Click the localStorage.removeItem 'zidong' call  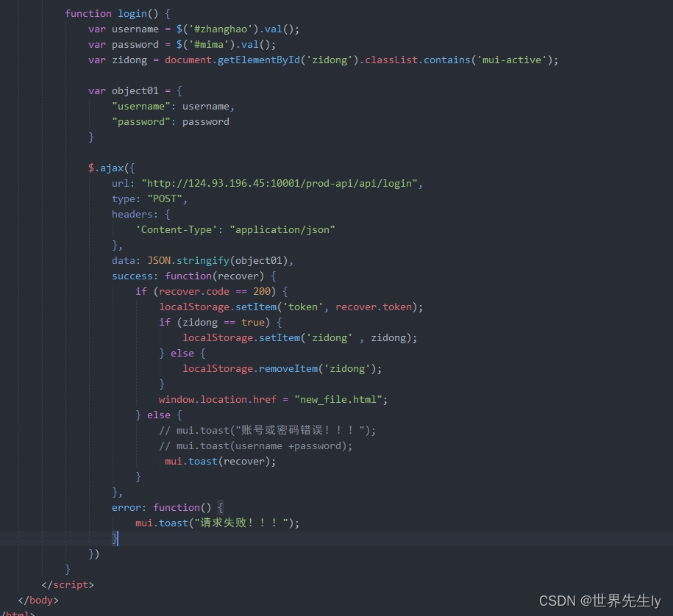[x=283, y=368]
